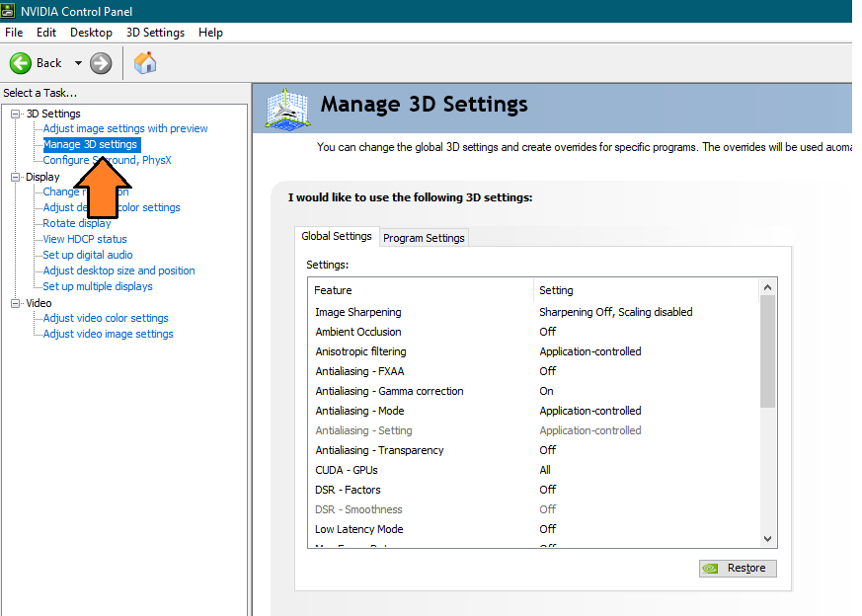Screen dimensions: 862x616
Task: Open the 3D Settings menu
Action: (155, 33)
